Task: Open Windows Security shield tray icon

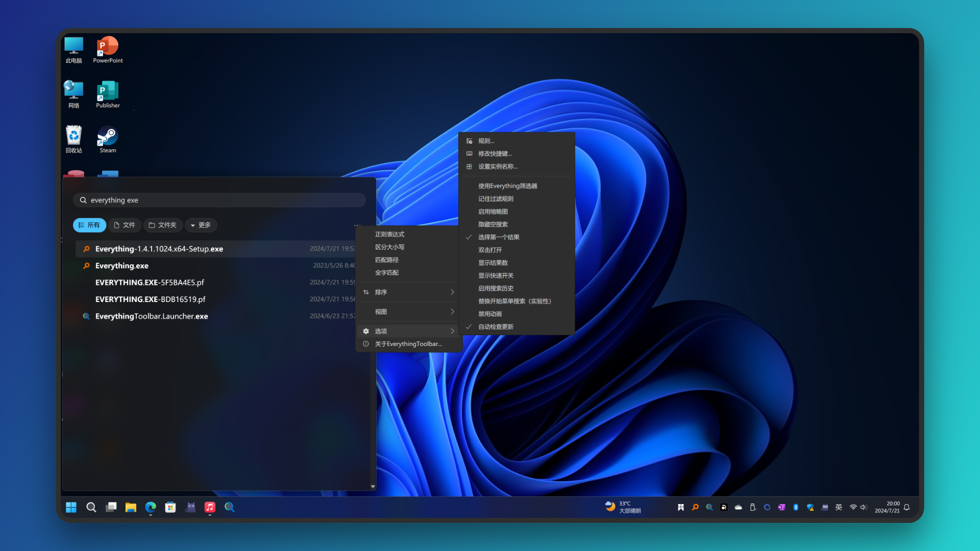Action: click(x=810, y=507)
